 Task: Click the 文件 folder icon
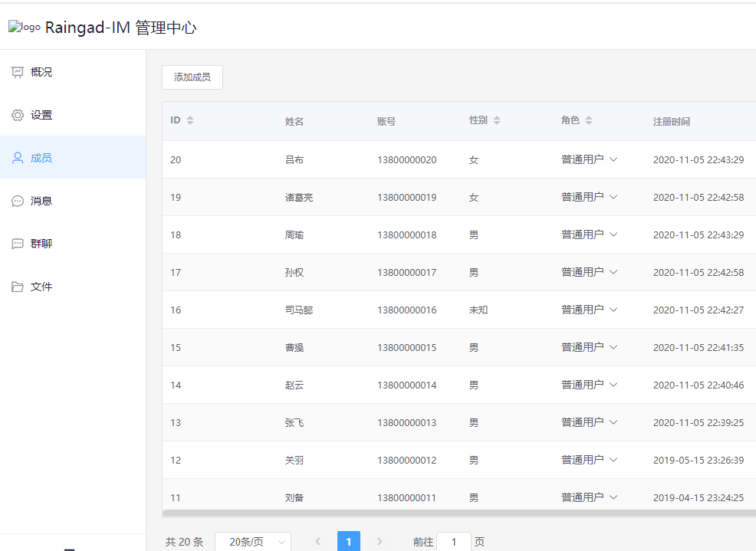coord(18,287)
